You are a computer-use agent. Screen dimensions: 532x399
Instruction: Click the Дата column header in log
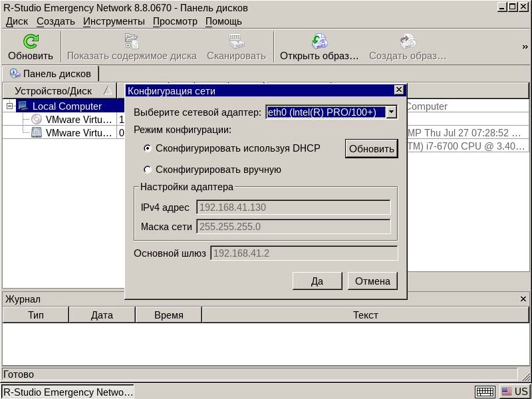pos(102,315)
